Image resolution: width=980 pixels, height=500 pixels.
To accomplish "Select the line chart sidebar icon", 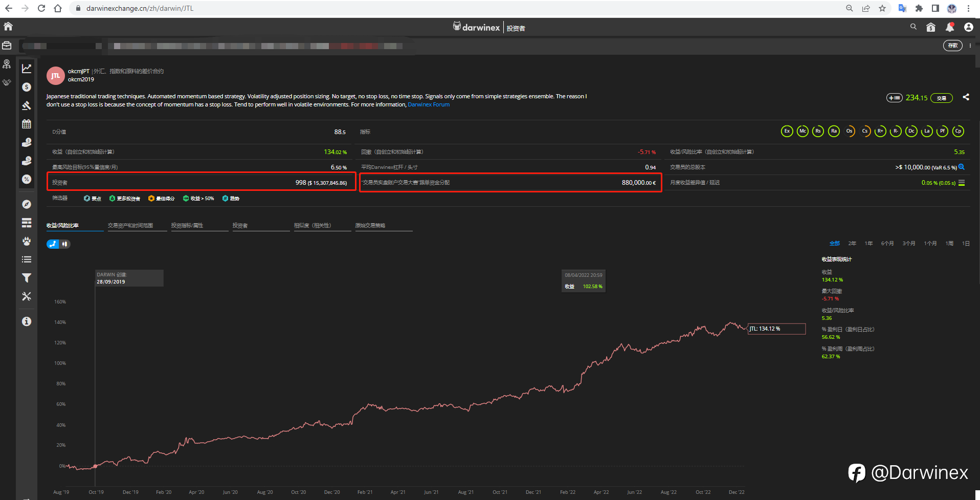I will (x=27, y=69).
